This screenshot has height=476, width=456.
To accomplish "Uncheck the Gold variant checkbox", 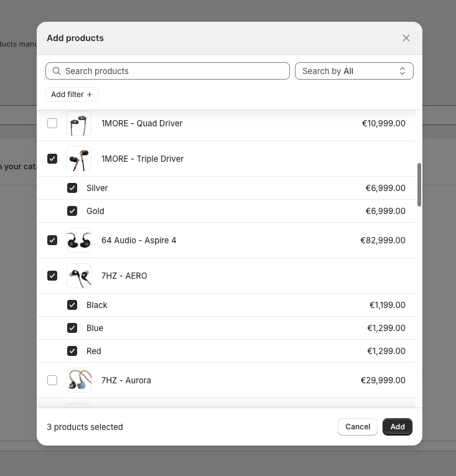I will coord(72,211).
